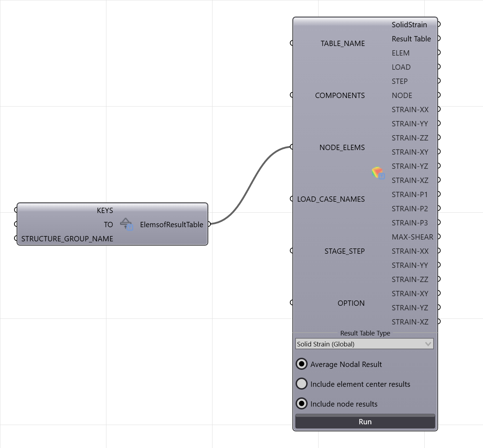The height and width of the screenshot is (448, 483).
Task: Click the OPTION input label
Action: point(351,303)
